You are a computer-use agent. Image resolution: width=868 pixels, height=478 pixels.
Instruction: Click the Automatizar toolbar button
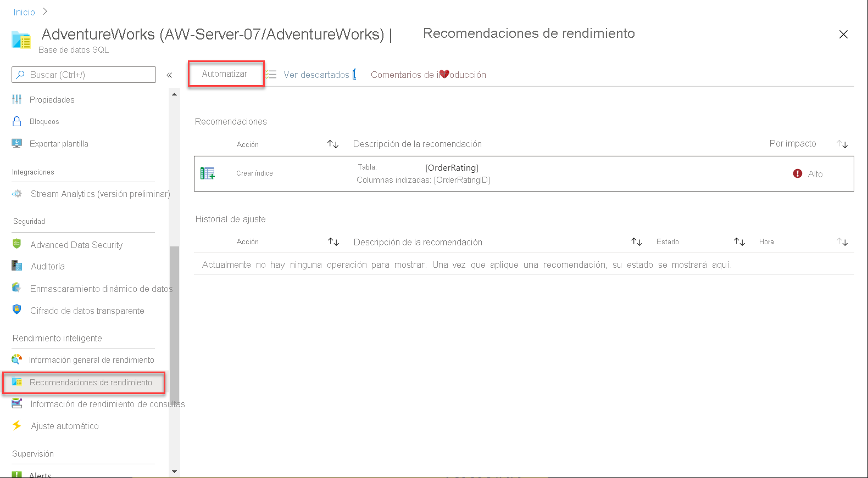tap(226, 74)
